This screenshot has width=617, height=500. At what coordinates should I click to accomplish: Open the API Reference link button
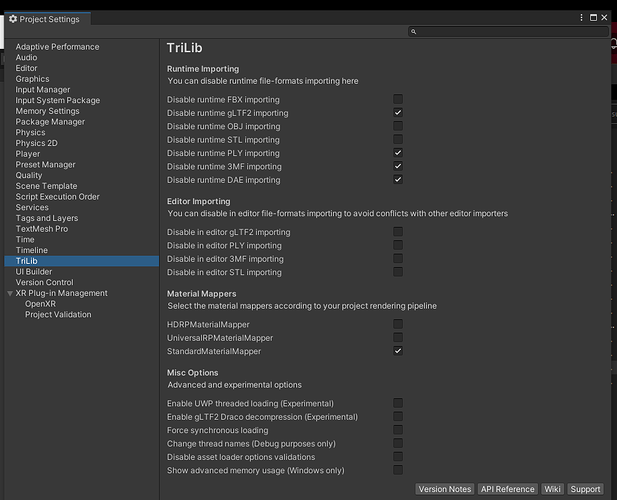(507, 489)
